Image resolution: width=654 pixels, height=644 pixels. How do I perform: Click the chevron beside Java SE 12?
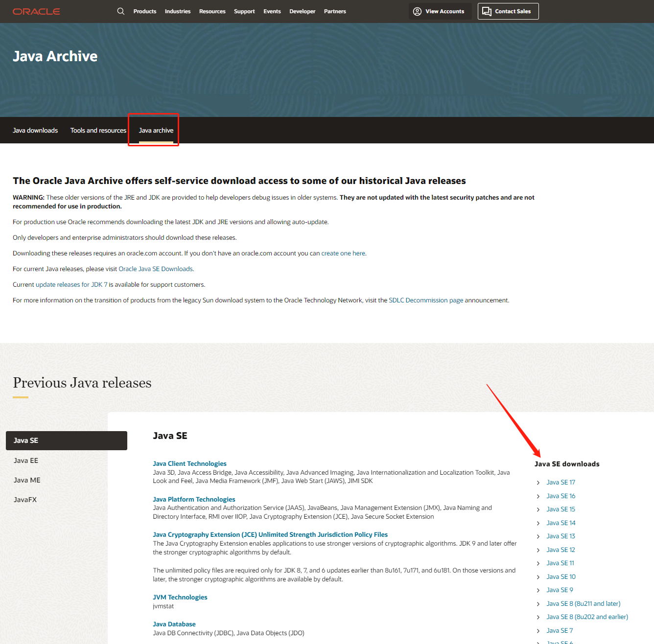coord(538,550)
